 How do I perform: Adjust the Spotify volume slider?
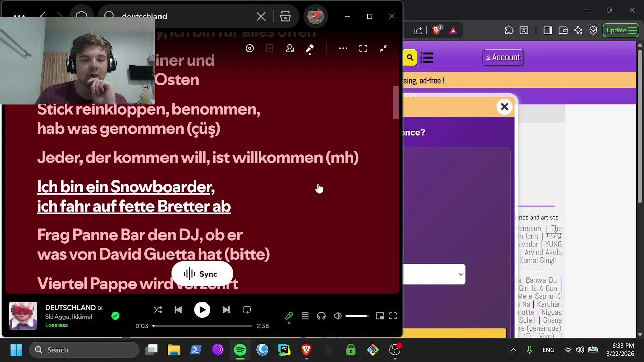click(x=357, y=316)
